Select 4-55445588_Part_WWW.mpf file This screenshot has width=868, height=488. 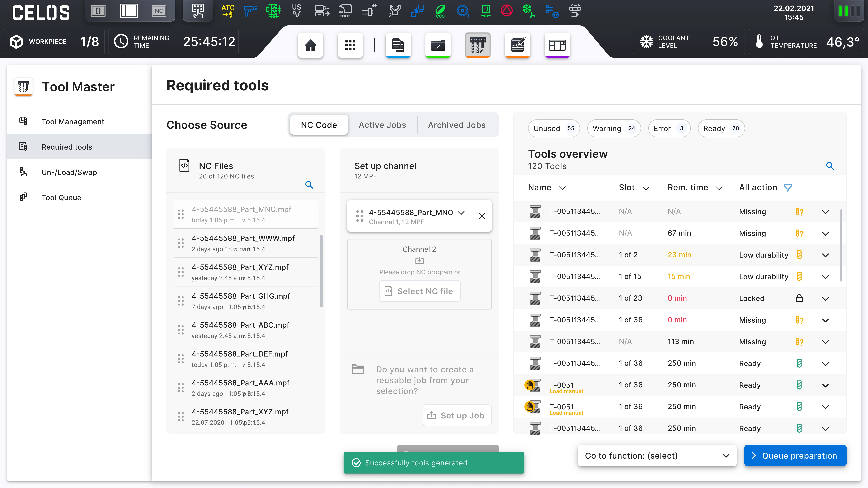(x=246, y=243)
